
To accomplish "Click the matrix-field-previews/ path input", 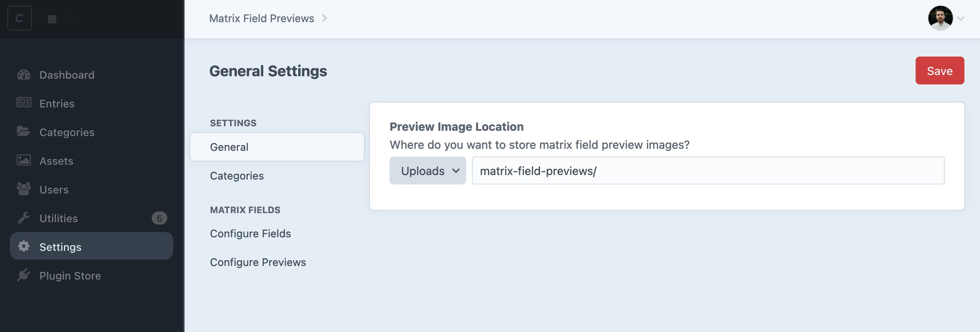I will click(708, 171).
